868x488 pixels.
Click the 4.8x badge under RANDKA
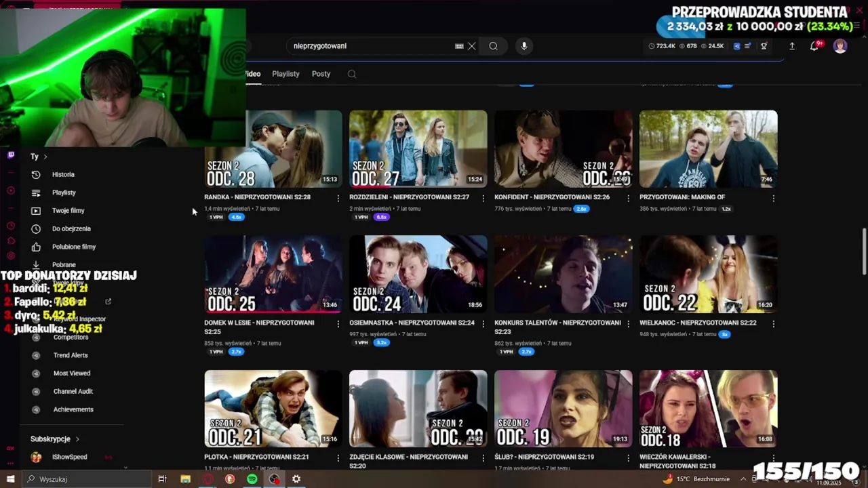tap(236, 217)
